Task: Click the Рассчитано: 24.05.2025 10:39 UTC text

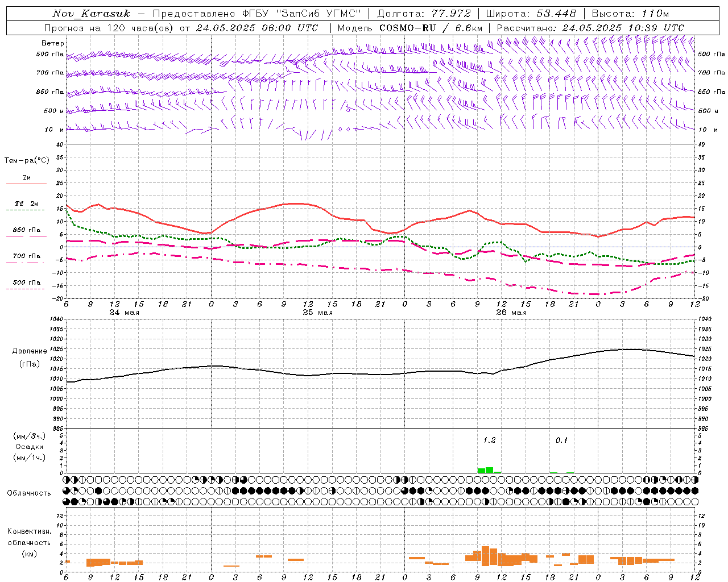Action: (590, 28)
